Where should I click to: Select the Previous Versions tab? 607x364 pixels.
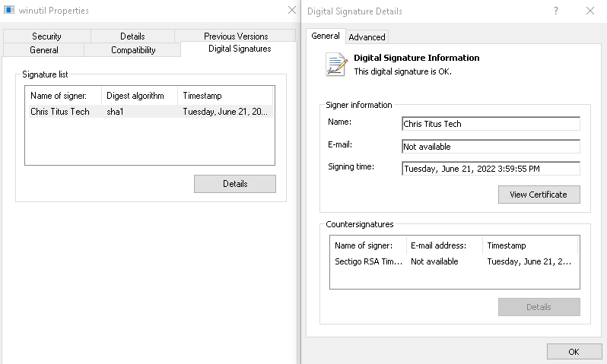236,36
